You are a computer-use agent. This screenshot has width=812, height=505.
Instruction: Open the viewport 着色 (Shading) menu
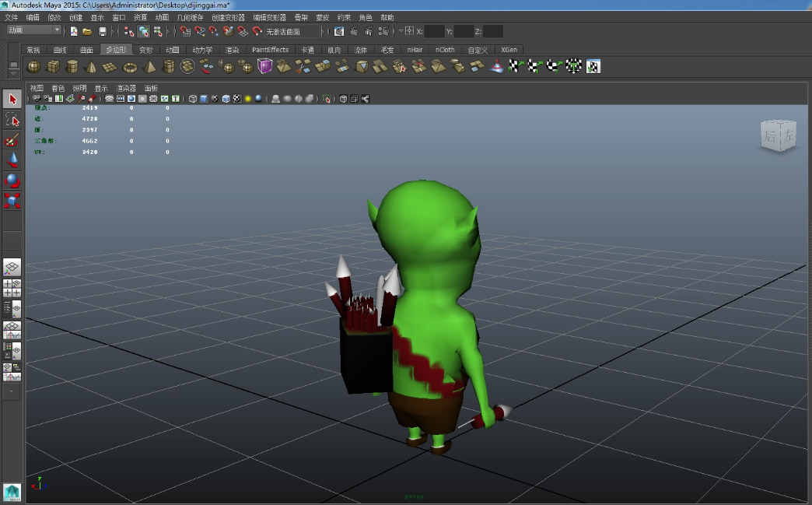(58, 88)
